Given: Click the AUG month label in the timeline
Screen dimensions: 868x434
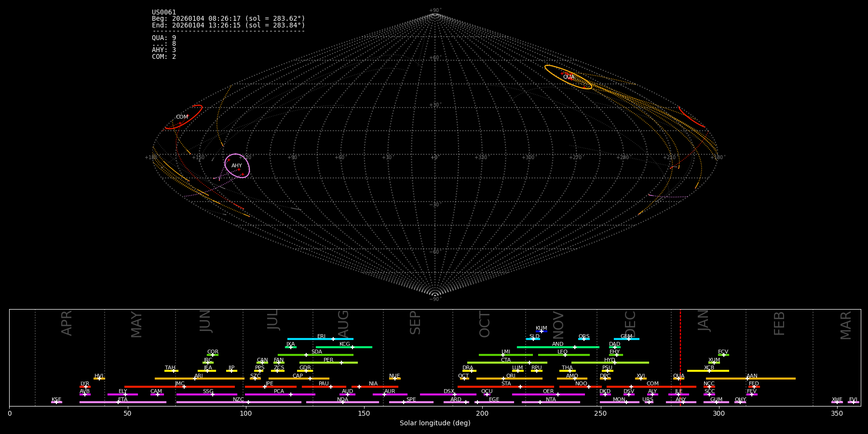Looking at the screenshot, I should click(x=343, y=324).
